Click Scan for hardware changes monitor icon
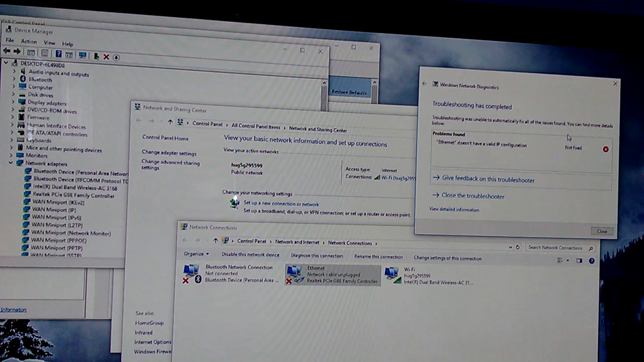Viewport: 644px width, 362px height. 83,55
